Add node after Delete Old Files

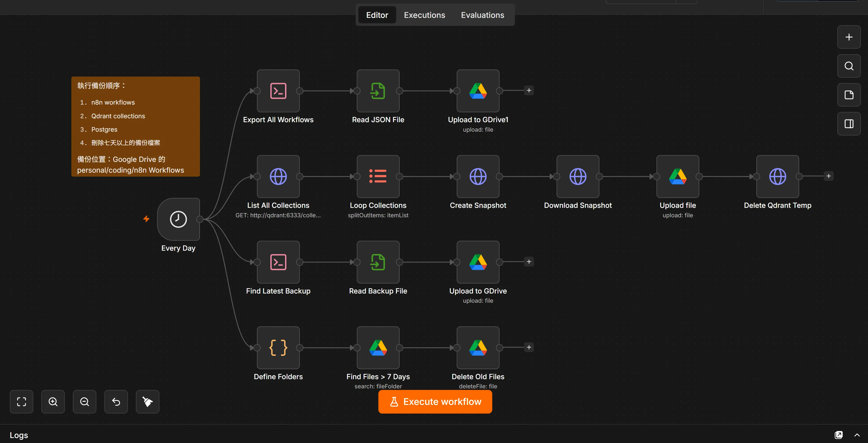[x=529, y=347]
